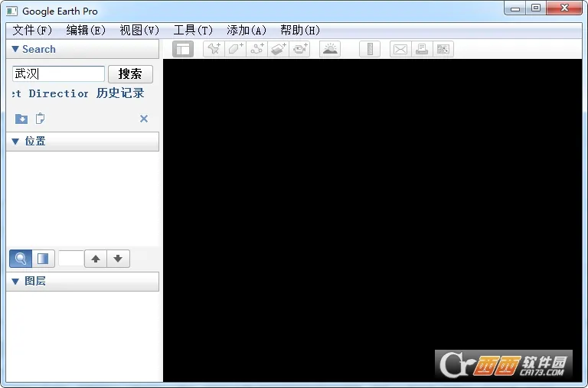
Task: Open email options via the envelope icon
Action: [400, 49]
